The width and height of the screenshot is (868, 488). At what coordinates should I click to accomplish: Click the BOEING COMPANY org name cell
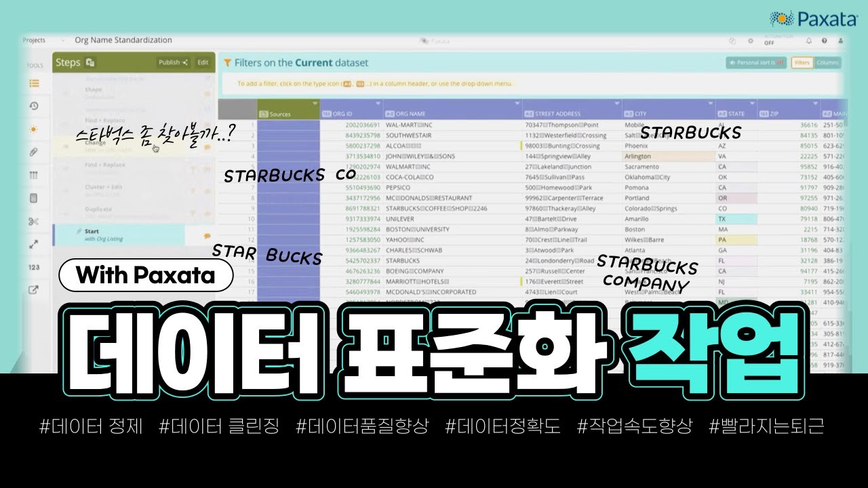tap(453, 271)
